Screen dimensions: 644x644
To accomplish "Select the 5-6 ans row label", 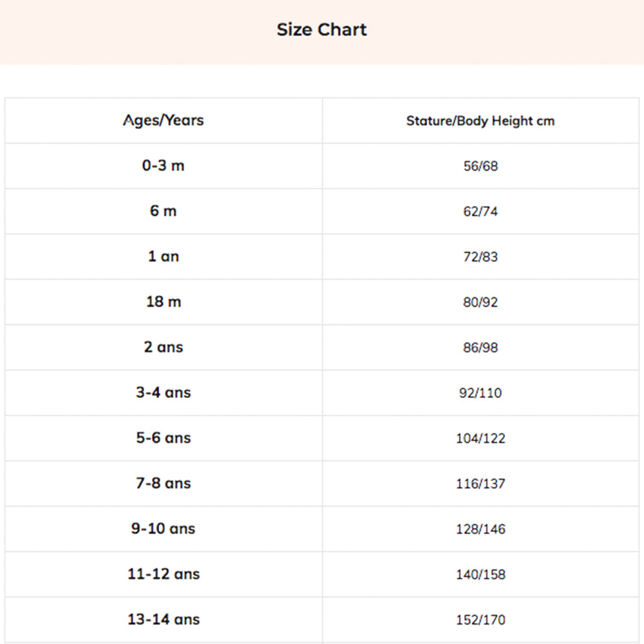I will pos(164,438).
